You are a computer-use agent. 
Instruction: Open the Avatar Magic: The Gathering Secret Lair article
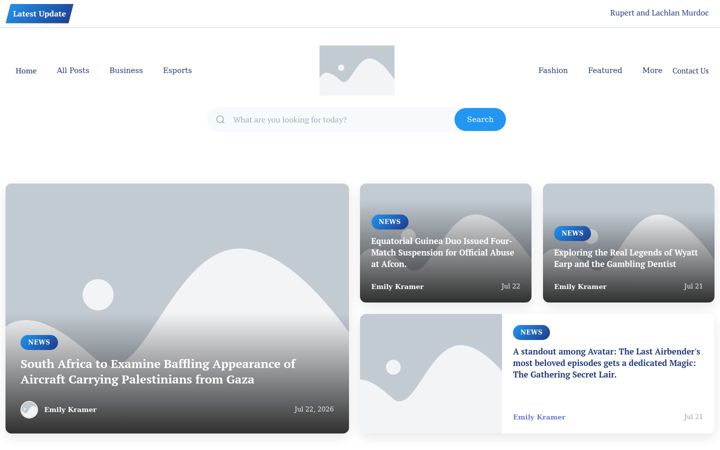pos(607,363)
